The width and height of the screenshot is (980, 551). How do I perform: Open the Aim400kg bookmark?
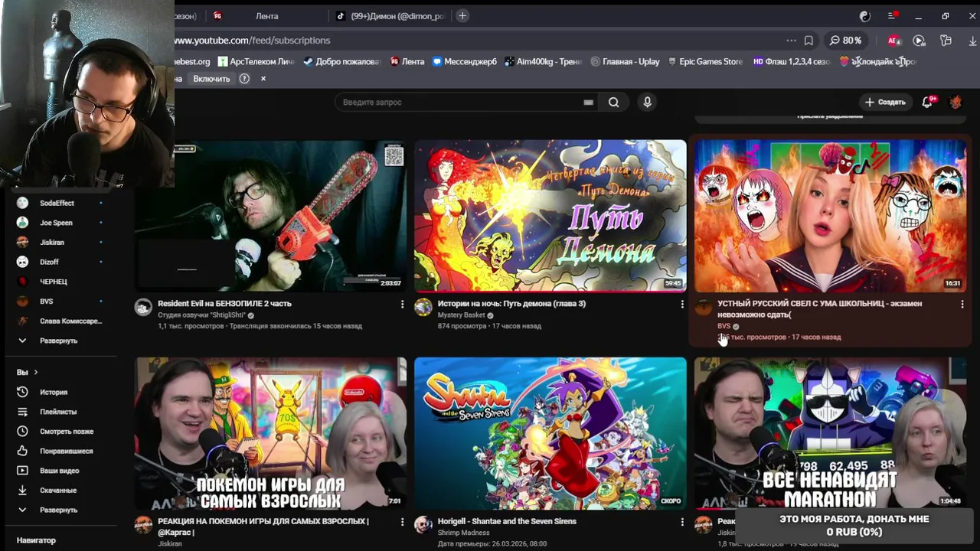pyautogui.click(x=544, y=61)
